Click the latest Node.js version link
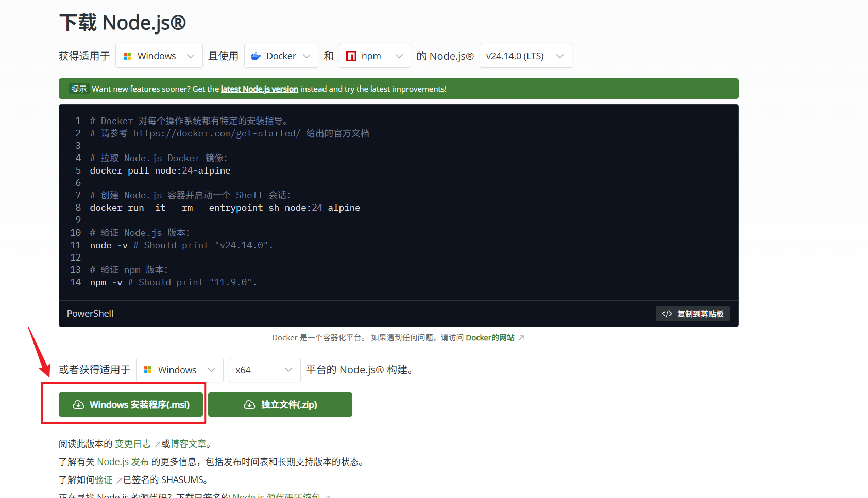 pos(259,89)
